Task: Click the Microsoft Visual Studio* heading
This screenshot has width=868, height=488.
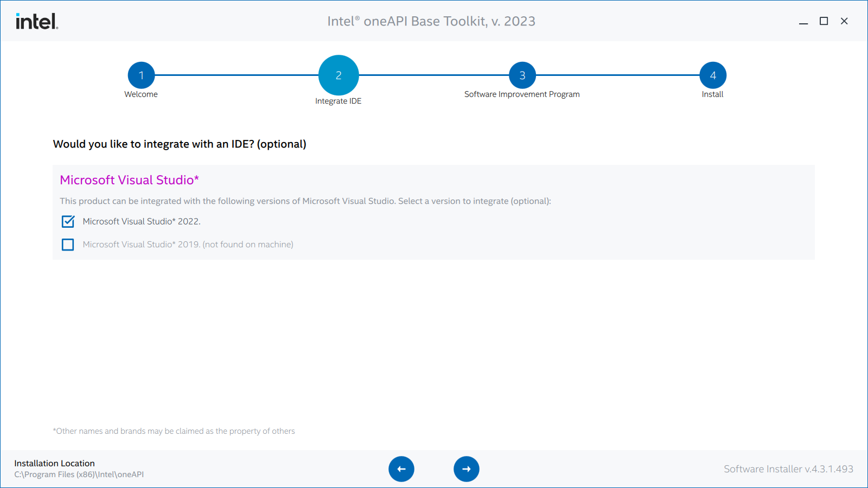Action: coord(130,180)
